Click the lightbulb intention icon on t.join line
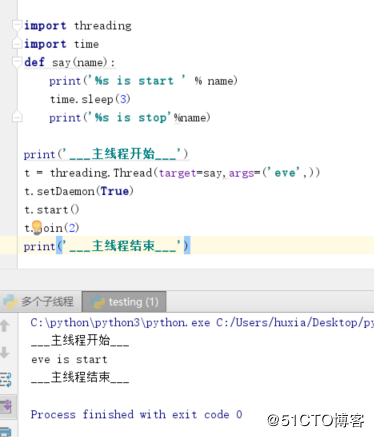The image size is (374, 437). coord(37,227)
